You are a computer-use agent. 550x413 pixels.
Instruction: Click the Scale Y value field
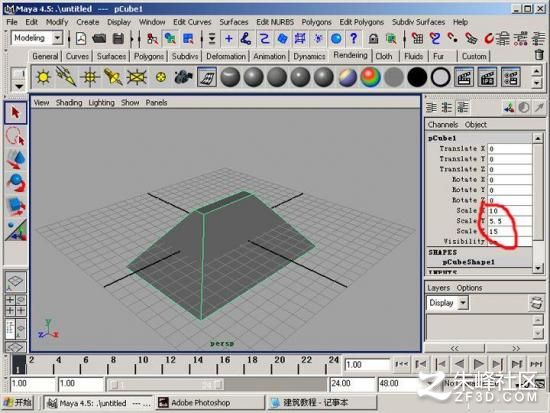(509, 221)
